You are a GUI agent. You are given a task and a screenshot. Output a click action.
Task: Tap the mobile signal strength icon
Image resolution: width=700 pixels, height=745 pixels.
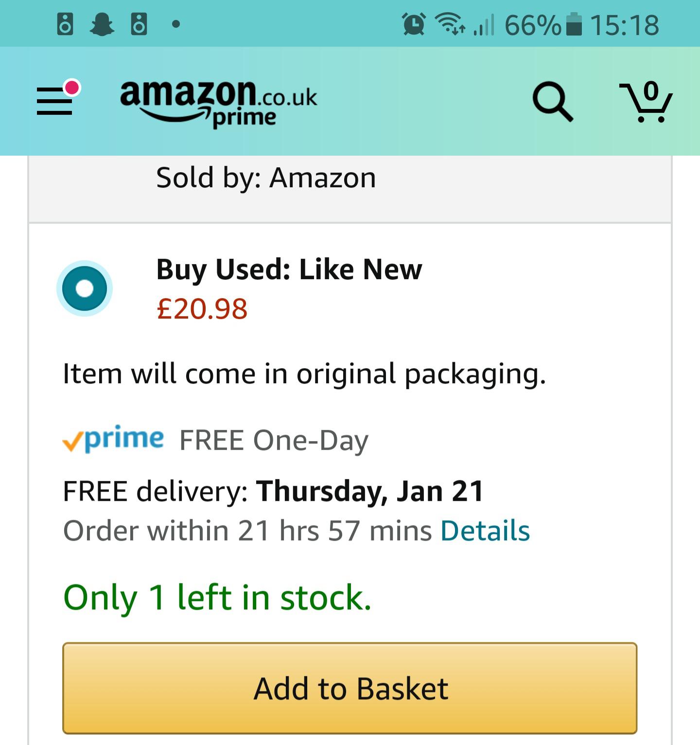(484, 25)
